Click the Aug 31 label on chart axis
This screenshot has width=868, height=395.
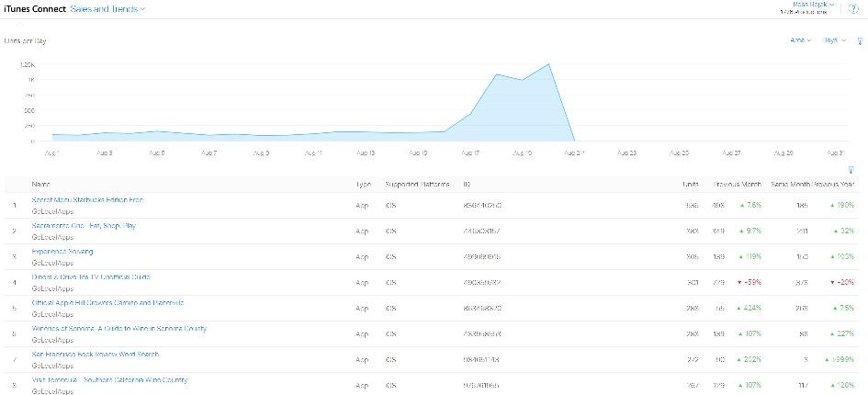click(x=835, y=152)
